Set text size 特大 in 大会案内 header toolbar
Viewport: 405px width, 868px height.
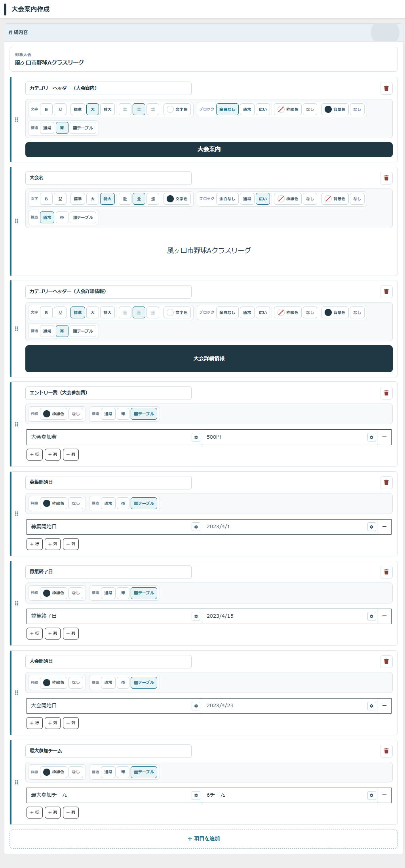click(x=108, y=109)
